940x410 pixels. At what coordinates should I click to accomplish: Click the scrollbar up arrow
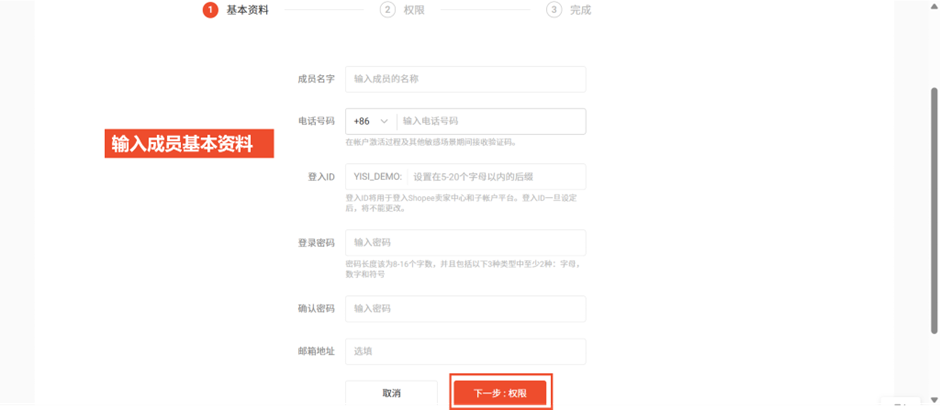pos(934,5)
